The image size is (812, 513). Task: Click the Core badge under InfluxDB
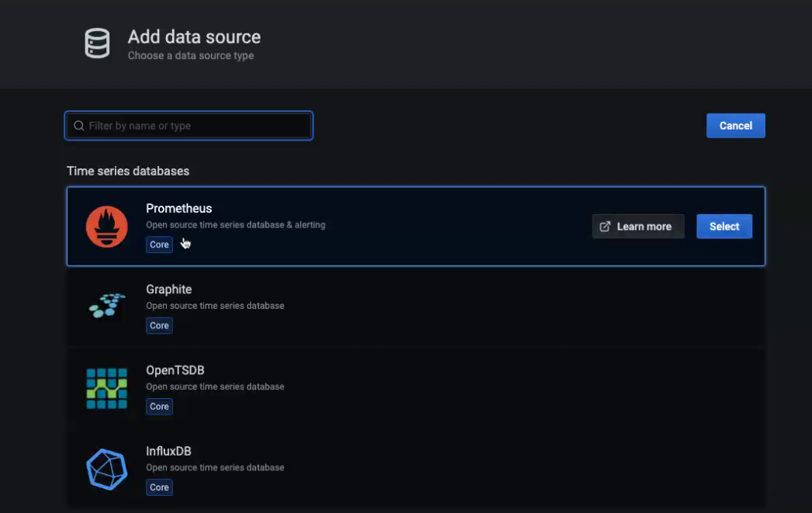[x=159, y=487]
